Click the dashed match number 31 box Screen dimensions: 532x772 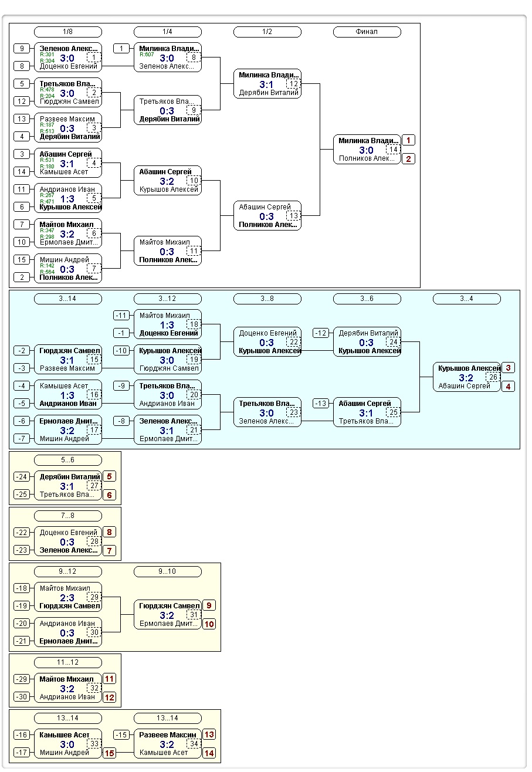click(x=194, y=614)
